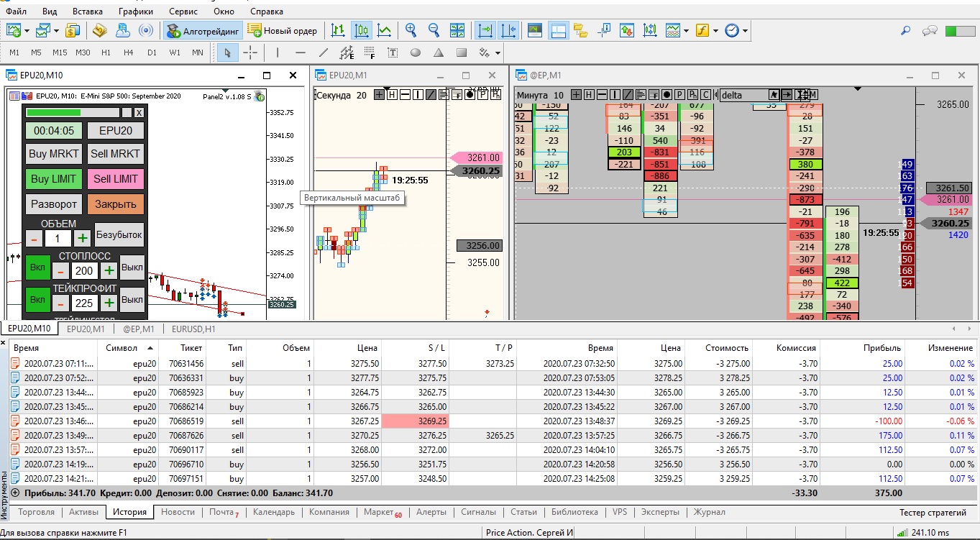Toggle chart auto-scroll to latest bar
This screenshot has height=540, width=980.
point(485,30)
